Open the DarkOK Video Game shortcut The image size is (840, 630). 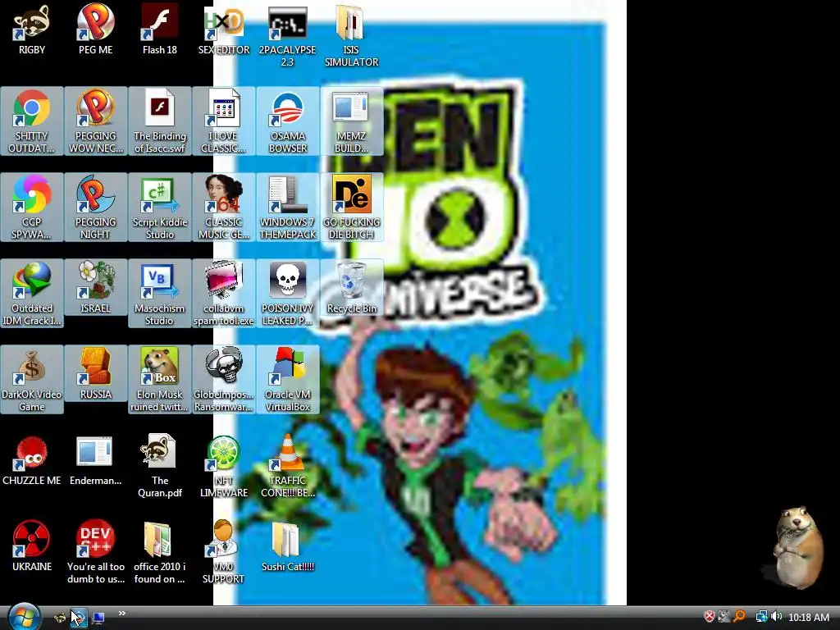pyautogui.click(x=32, y=380)
